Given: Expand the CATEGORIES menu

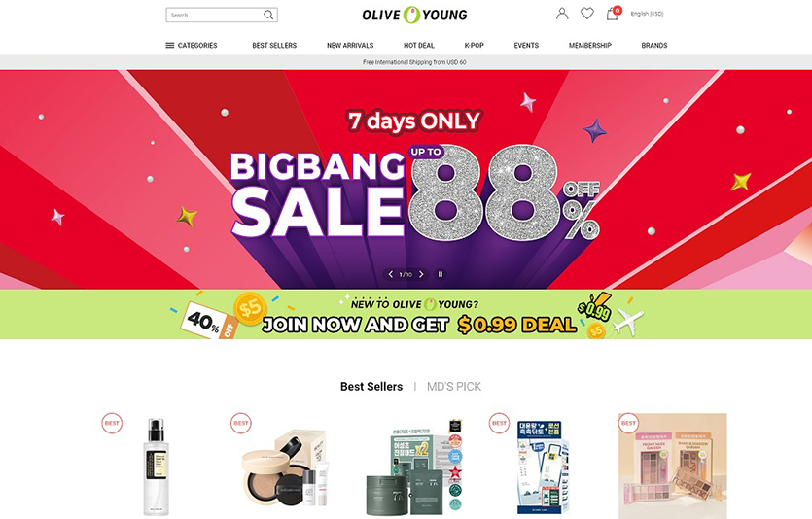Looking at the screenshot, I should coord(192,46).
